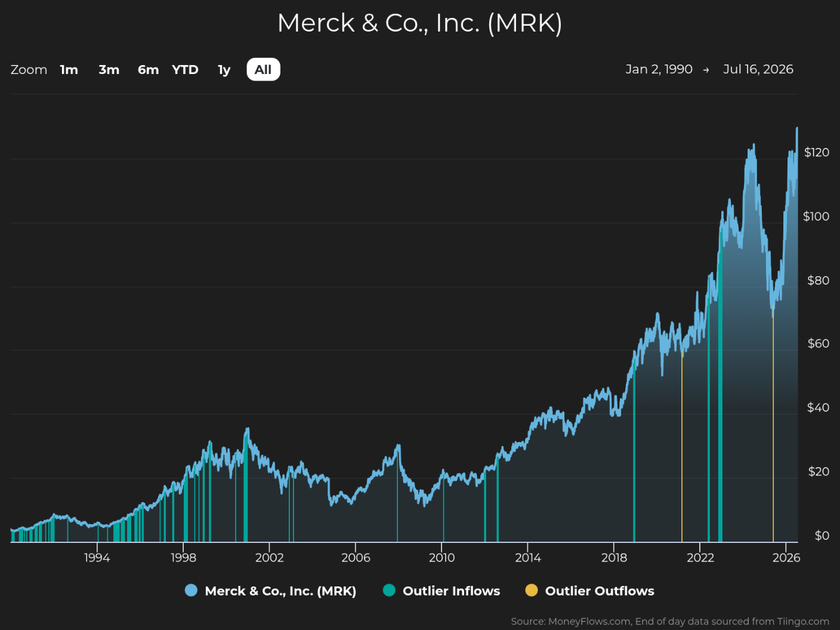Click the 2018 x-axis label

click(x=614, y=558)
